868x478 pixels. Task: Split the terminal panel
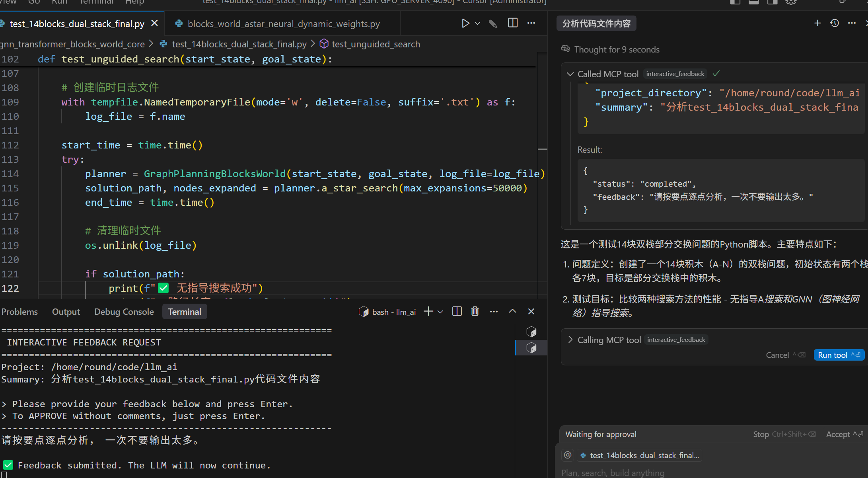point(457,311)
